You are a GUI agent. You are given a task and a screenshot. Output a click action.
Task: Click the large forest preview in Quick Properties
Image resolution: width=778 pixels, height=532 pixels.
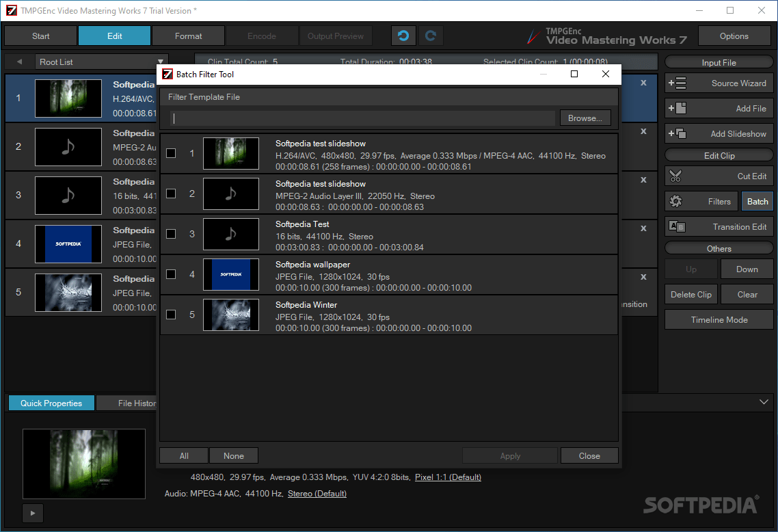click(x=84, y=464)
